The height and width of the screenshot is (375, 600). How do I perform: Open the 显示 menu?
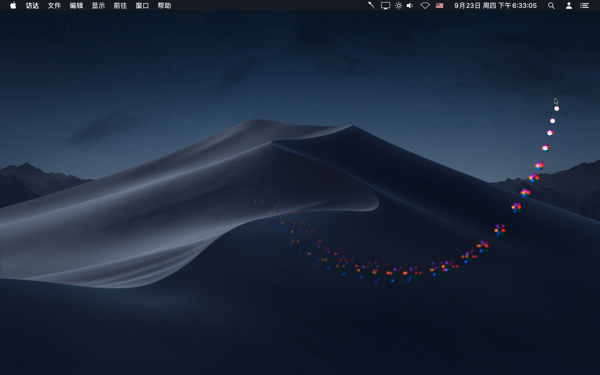[x=98, y=5]
